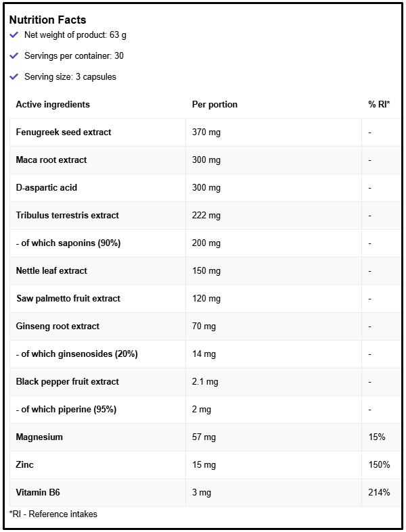Click the checkmark beside Net weight of product
The image size is (406, 532).
(14, 34)
